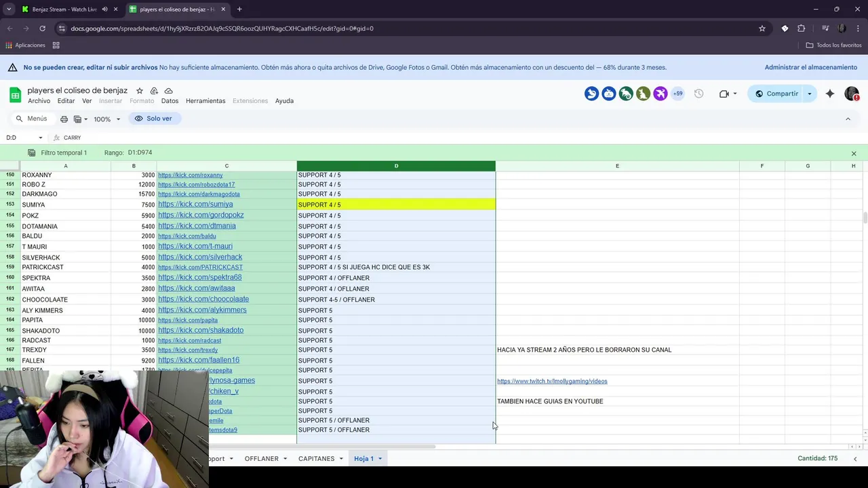The height and width of the screenshot is (488, 868).
Task: Open the OFFLANER tab dropdown arrow
Action: click(x=285, y=459)
